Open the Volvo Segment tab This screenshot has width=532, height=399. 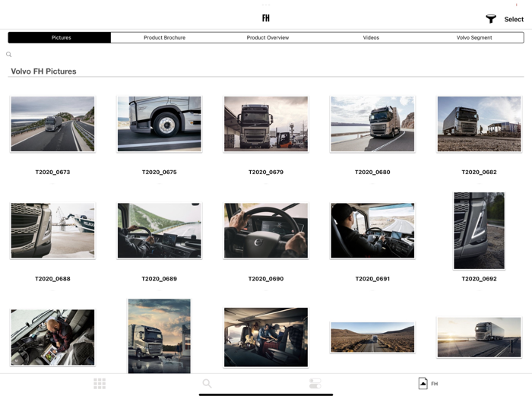[474, 38]
